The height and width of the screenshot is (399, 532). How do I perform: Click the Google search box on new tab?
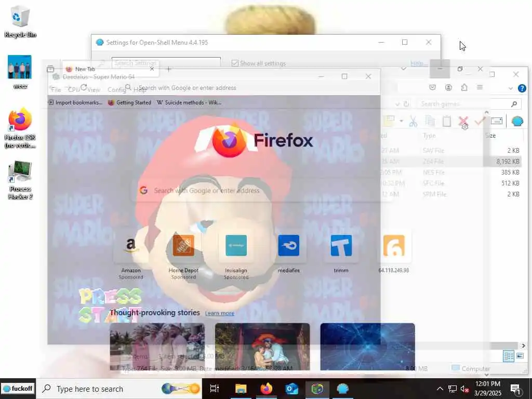[x=263, y=190]
